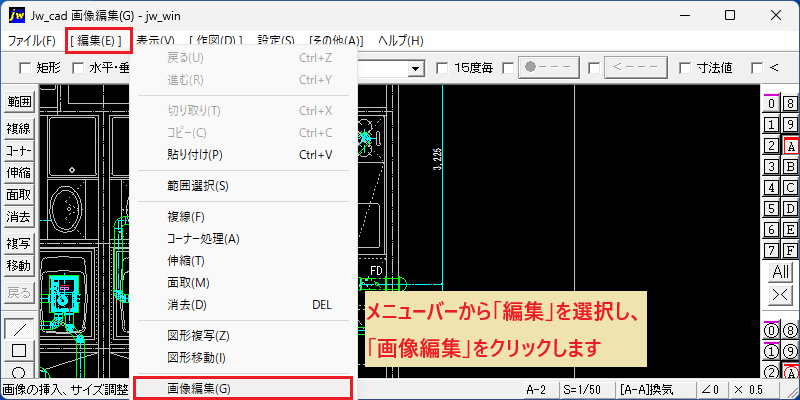Click the × button below All

[781, 295]
